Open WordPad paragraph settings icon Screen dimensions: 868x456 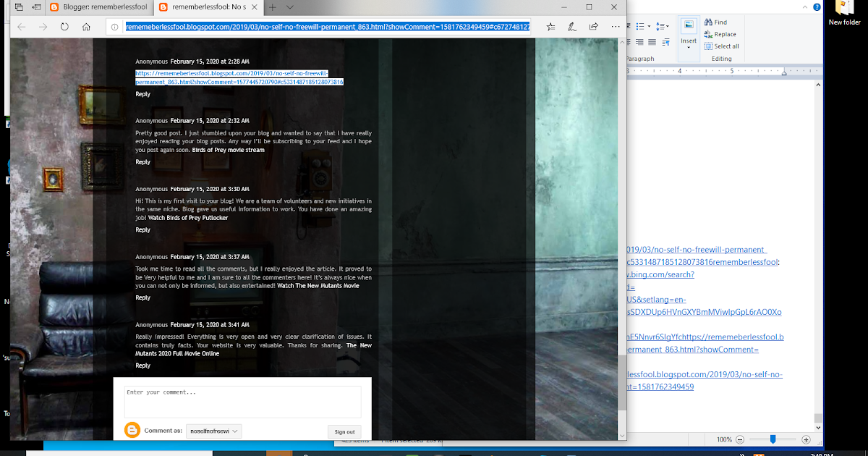click(x=666, y=43)
